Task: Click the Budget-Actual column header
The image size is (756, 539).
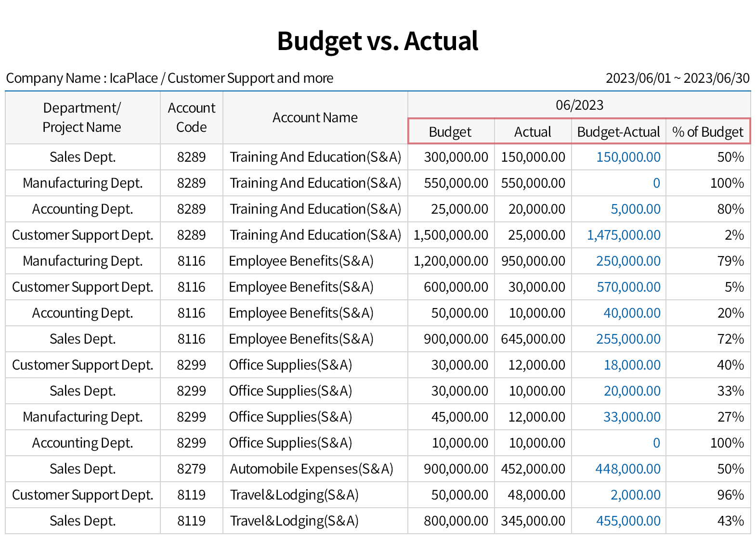Action: (618, 132)
